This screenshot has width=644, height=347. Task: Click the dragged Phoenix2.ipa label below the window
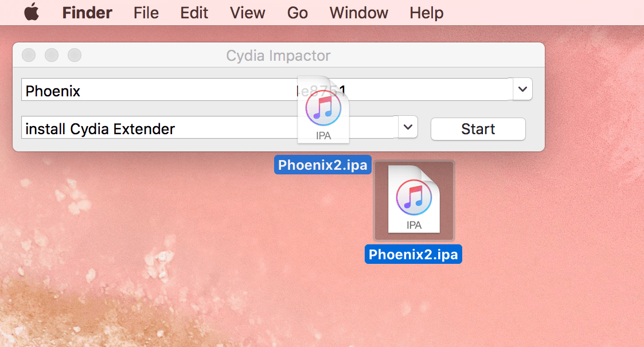[x=323, y=165]
